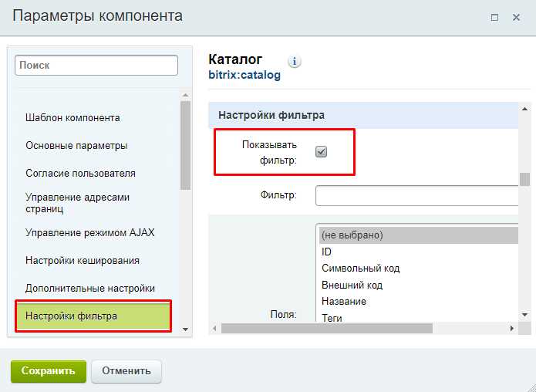Go to Настройки кеширования section

click(x=83, y=260)
